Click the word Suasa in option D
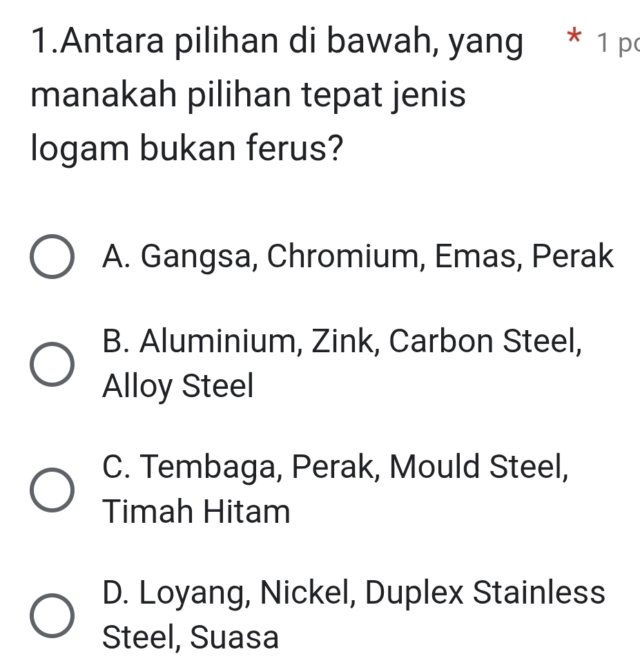640x672 pixels. (x=235, y=637)
